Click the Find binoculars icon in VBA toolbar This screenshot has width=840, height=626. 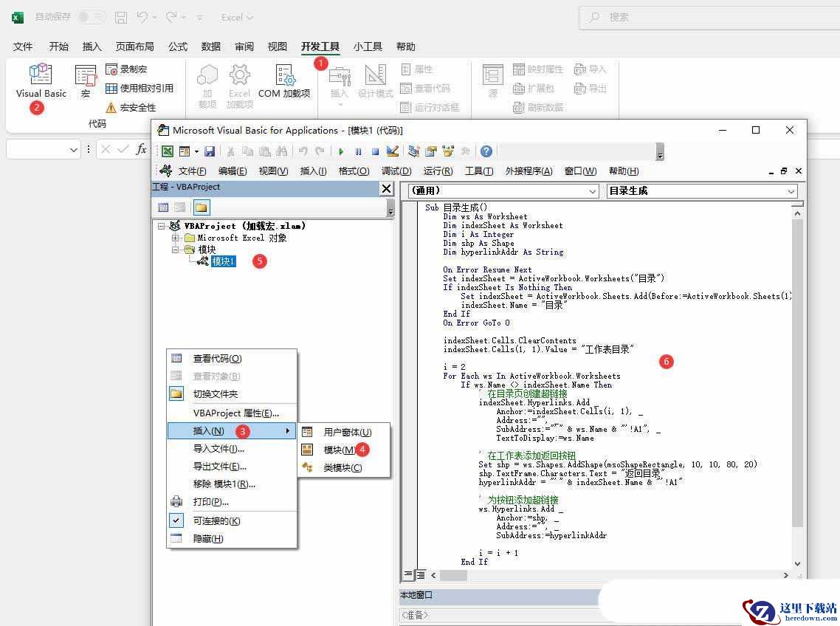(x=281, y=151)
